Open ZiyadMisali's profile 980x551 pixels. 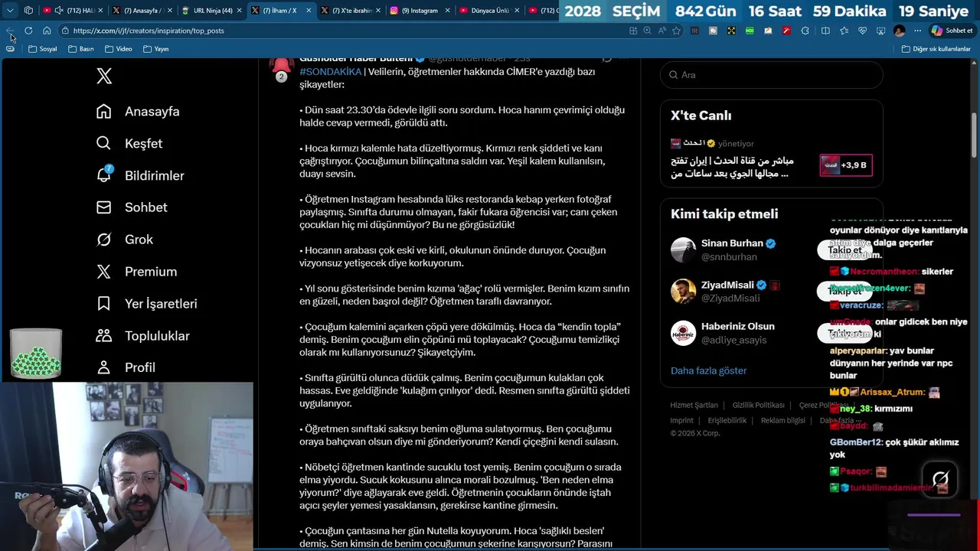pos(727,285)
